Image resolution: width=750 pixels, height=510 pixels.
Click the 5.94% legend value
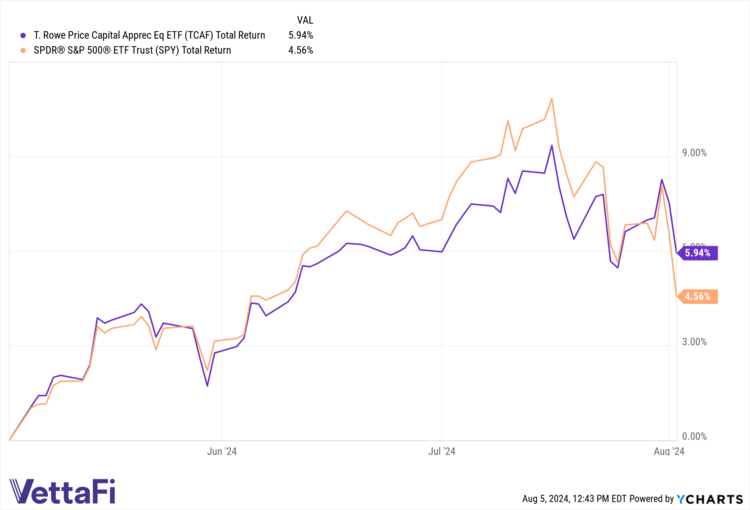point(299,35)
